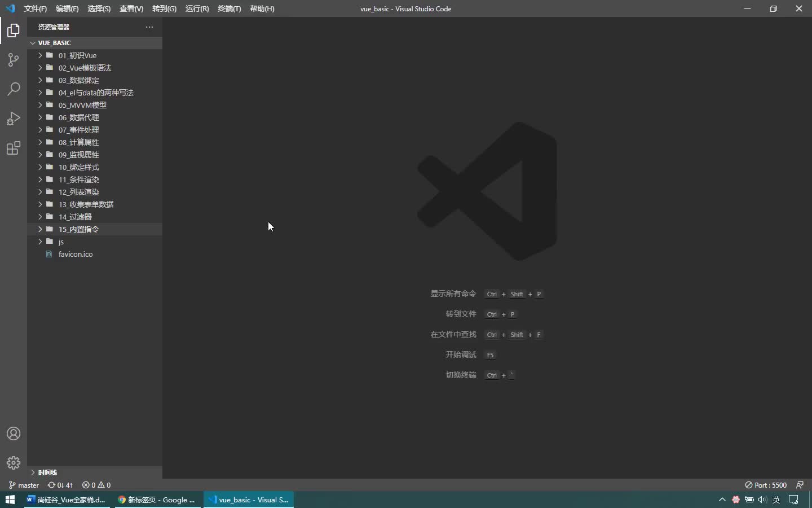Click the red tray application icon
This screenshot has height=508, width=812.
(x=736, y=500)
